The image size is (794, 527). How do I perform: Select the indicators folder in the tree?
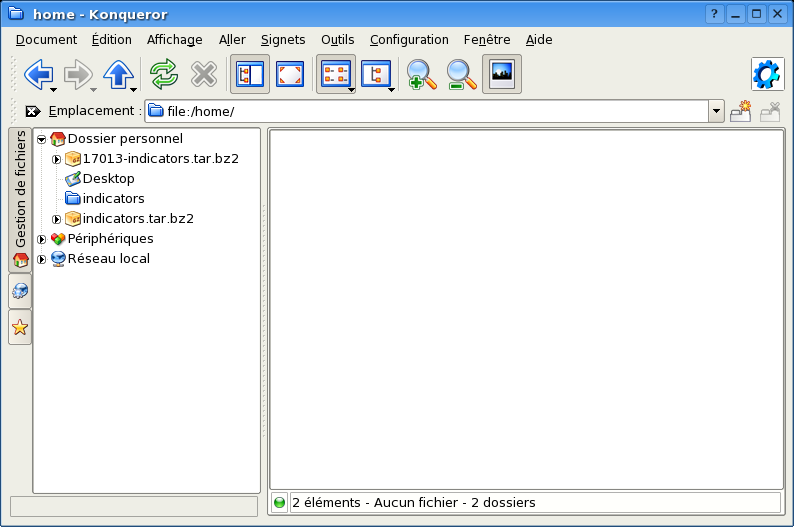(x=113, y=198)
